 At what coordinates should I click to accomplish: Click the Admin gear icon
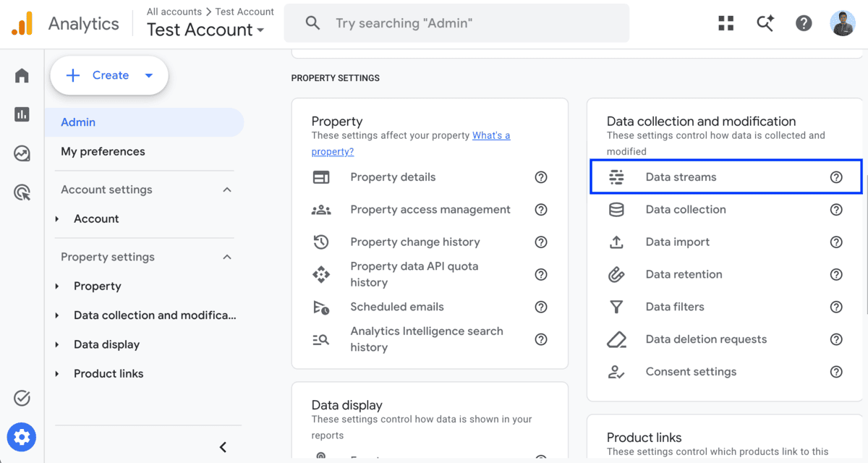(x=22, y=437)
